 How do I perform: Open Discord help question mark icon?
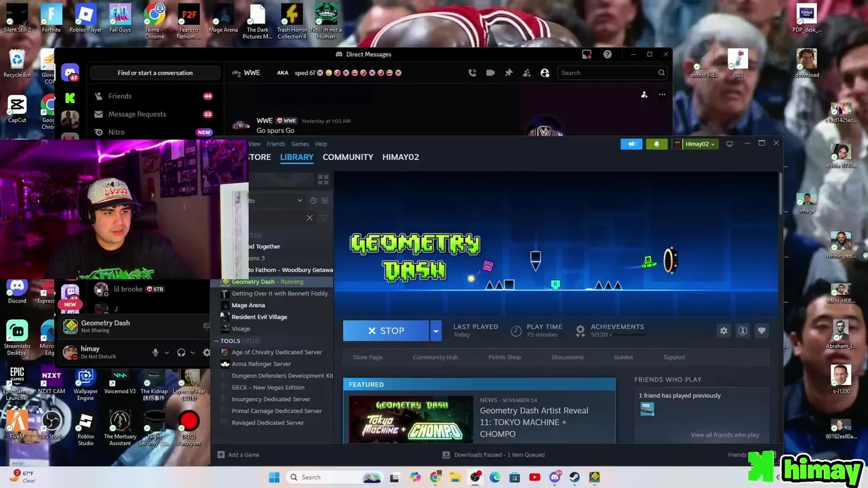(608, 54)
